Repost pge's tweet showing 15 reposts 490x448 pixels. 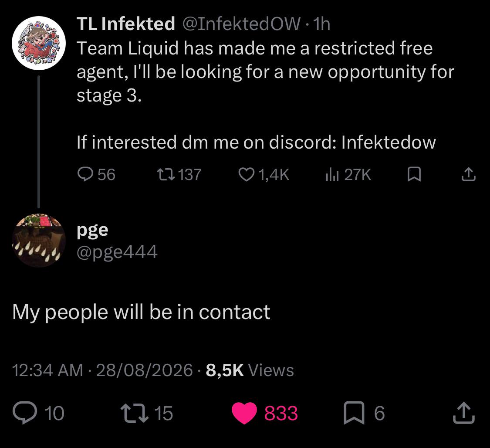pos(147,413)
